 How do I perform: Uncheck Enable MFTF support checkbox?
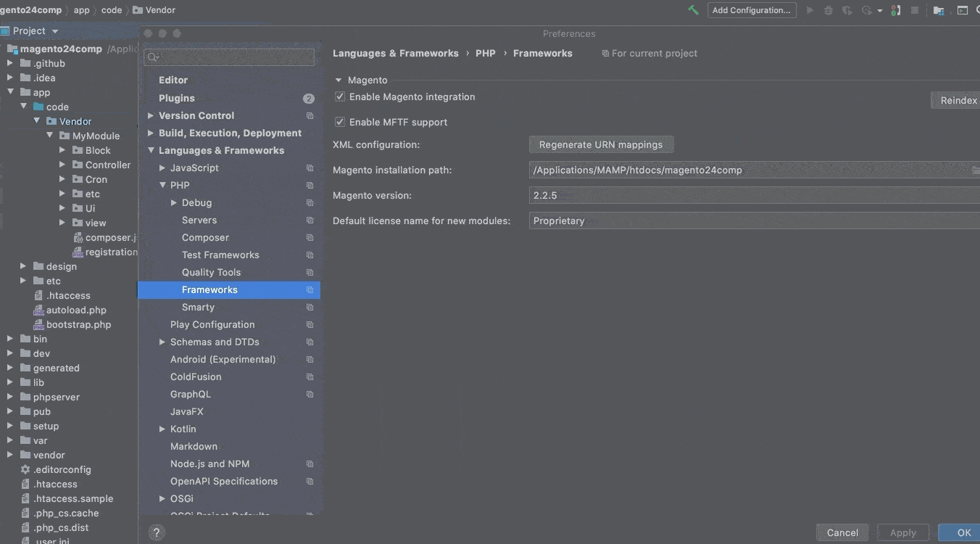click(x=340, y=122)
